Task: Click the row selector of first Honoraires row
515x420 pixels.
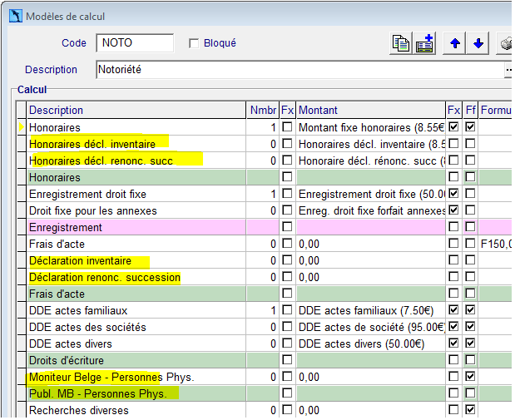Action: click(22, 127)
